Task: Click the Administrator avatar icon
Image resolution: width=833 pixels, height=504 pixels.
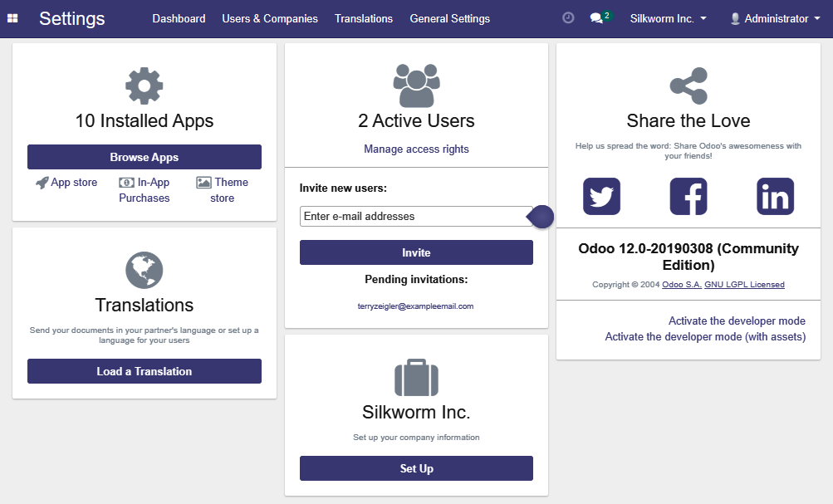Action: (735, 18)
